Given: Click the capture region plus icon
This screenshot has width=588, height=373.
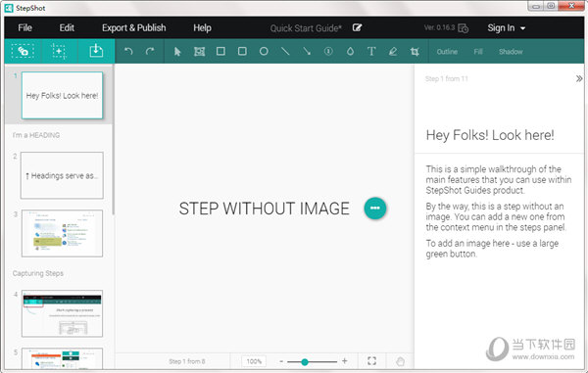Looking at the screenshot, I should (59, 51).
